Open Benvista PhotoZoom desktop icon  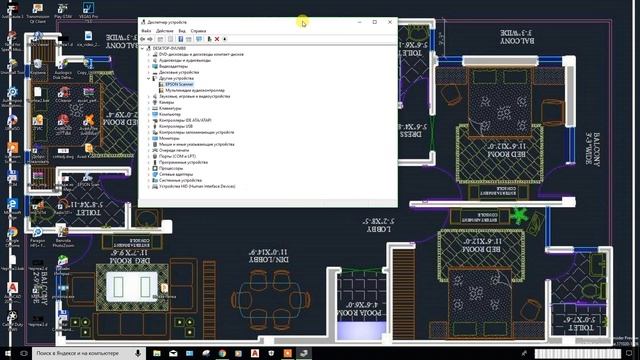point(63,237)
